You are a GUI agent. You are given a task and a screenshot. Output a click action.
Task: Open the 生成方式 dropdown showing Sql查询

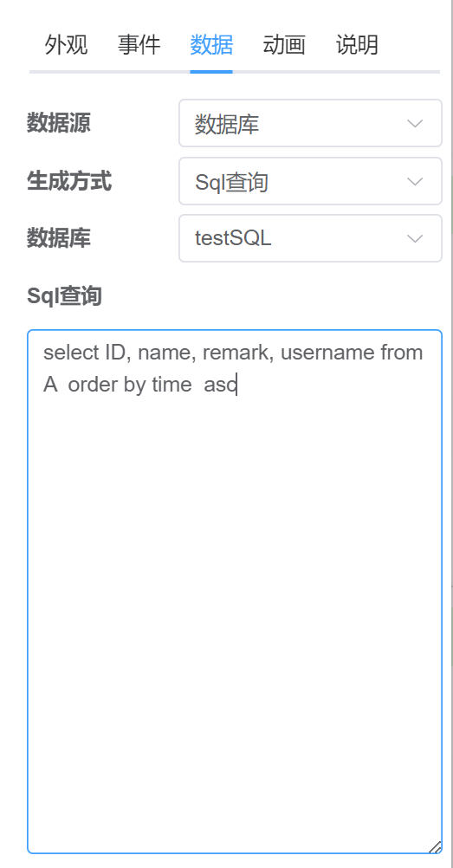click(310, 182)
